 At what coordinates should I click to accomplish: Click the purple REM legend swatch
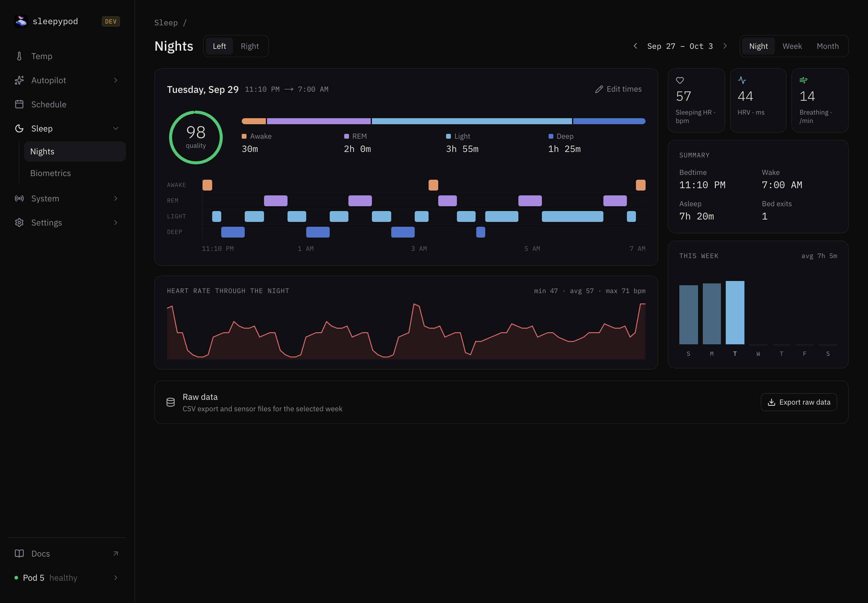(x=346, y=136)
